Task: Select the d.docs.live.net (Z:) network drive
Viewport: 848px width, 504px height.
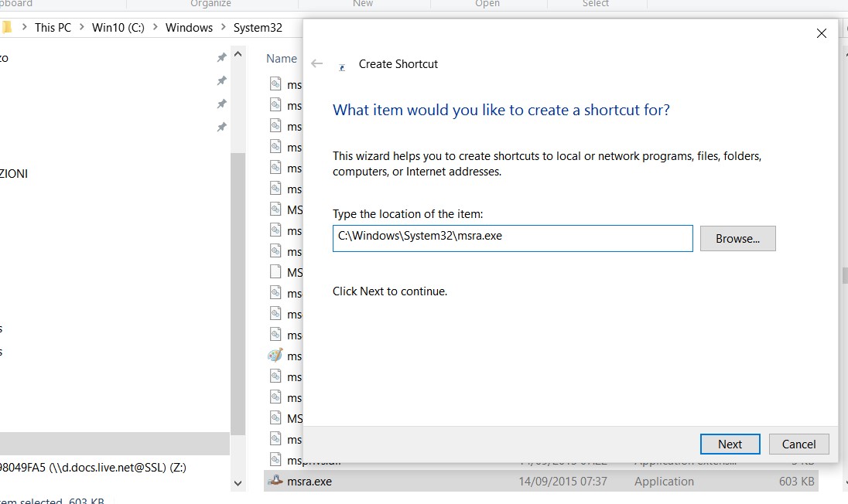Action: pos(93,467)
